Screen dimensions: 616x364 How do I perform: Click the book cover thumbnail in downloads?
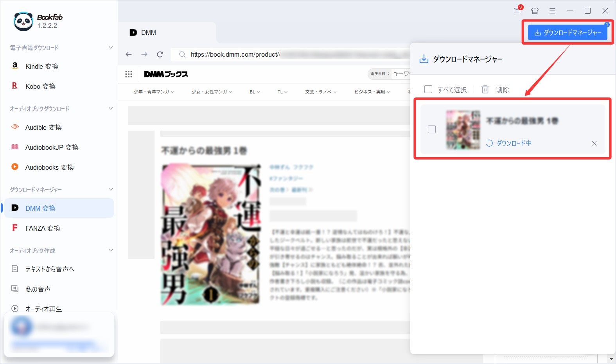(x=463, y=130)
